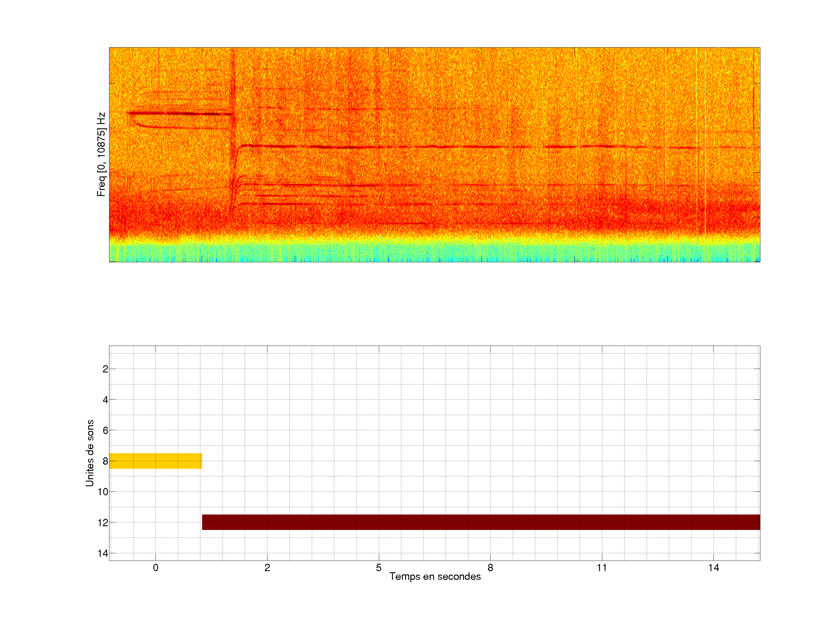Screen dimensions: 840x630
Task: Click y-axis tick label 14 on lower plot
Action: tap(103, 553)
